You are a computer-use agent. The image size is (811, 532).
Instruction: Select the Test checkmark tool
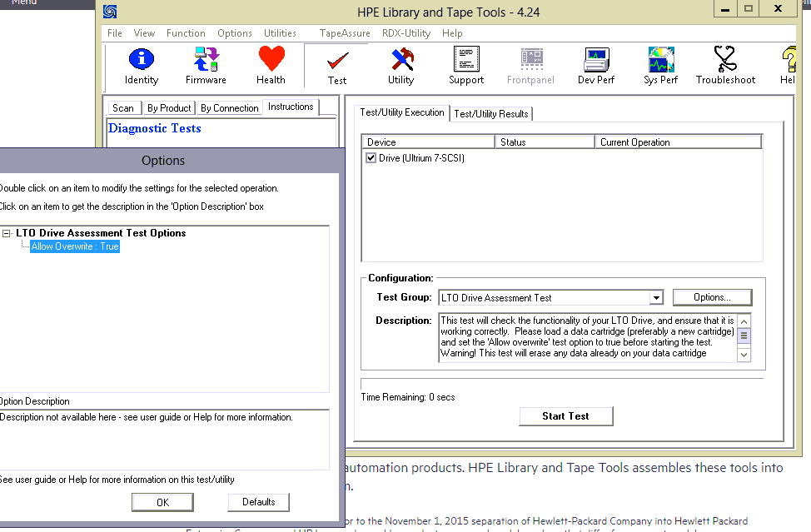[337, 67]
